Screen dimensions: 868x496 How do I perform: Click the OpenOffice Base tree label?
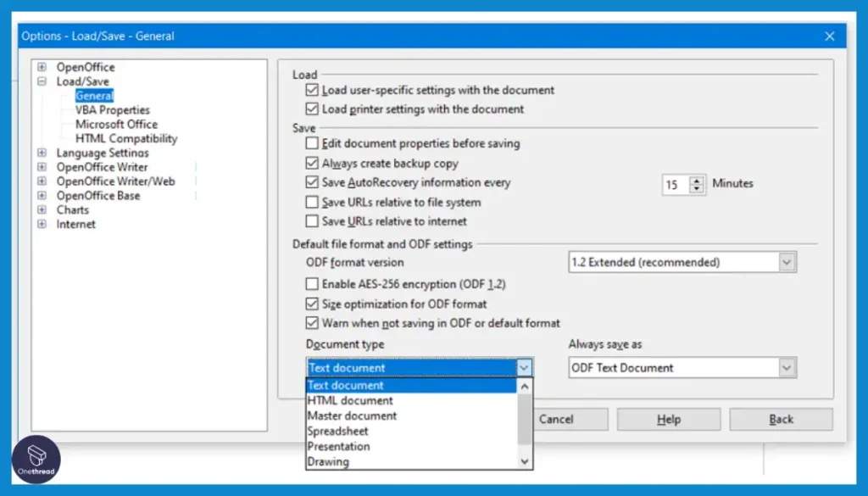coord(98,196)
